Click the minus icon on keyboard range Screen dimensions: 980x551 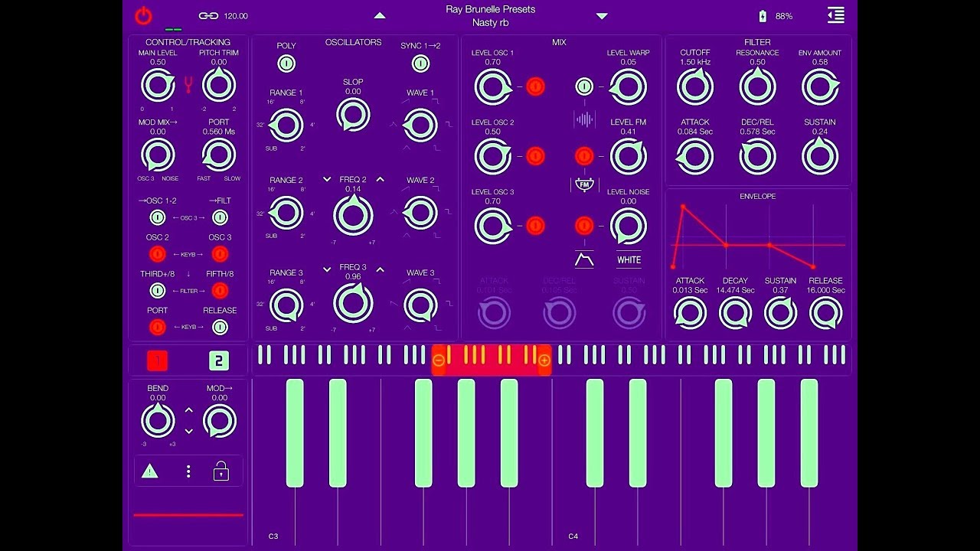tap(439, 360)
